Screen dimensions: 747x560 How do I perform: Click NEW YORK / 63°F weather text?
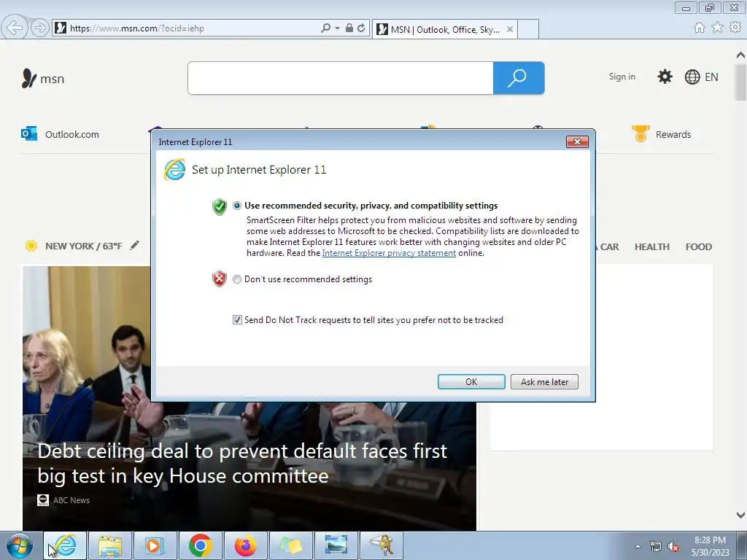[83, 246]
